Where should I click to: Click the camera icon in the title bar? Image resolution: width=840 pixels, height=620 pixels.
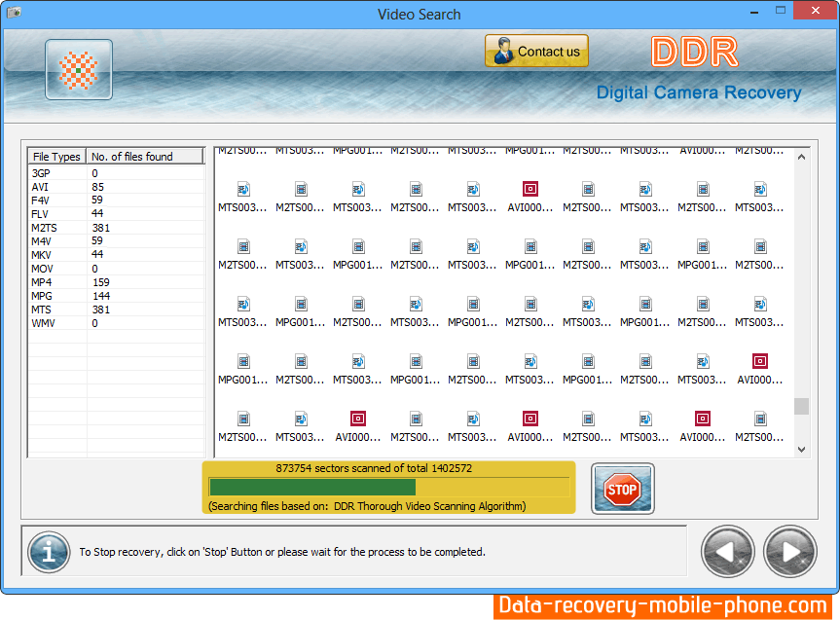click(14, 13)
